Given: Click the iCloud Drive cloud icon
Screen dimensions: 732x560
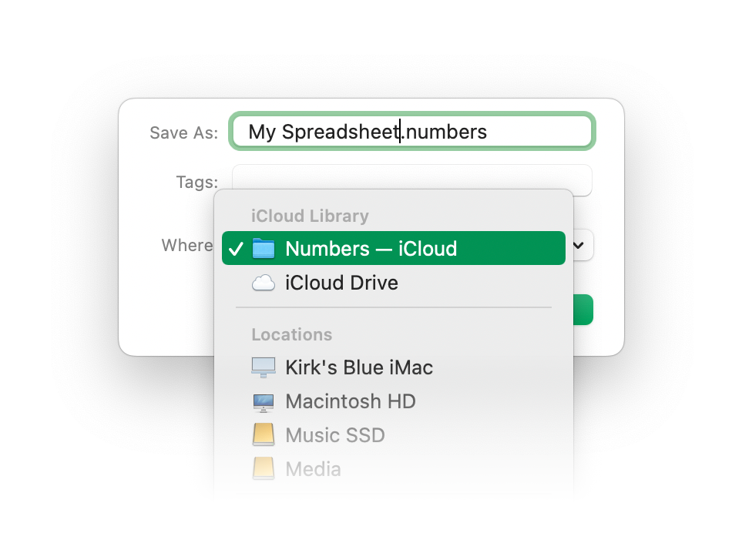Looking at the screenshot, I should (x=264, y=283).
